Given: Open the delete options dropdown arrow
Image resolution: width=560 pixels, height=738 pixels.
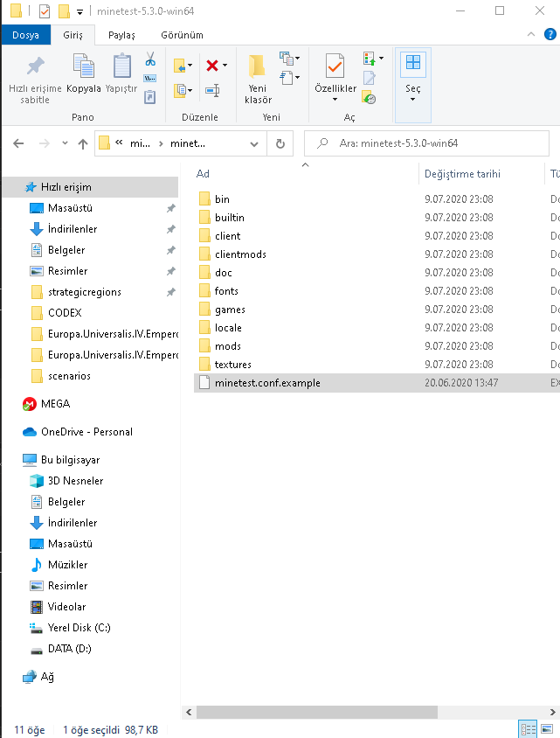Looking at the screenshot, I should (225, 66).
